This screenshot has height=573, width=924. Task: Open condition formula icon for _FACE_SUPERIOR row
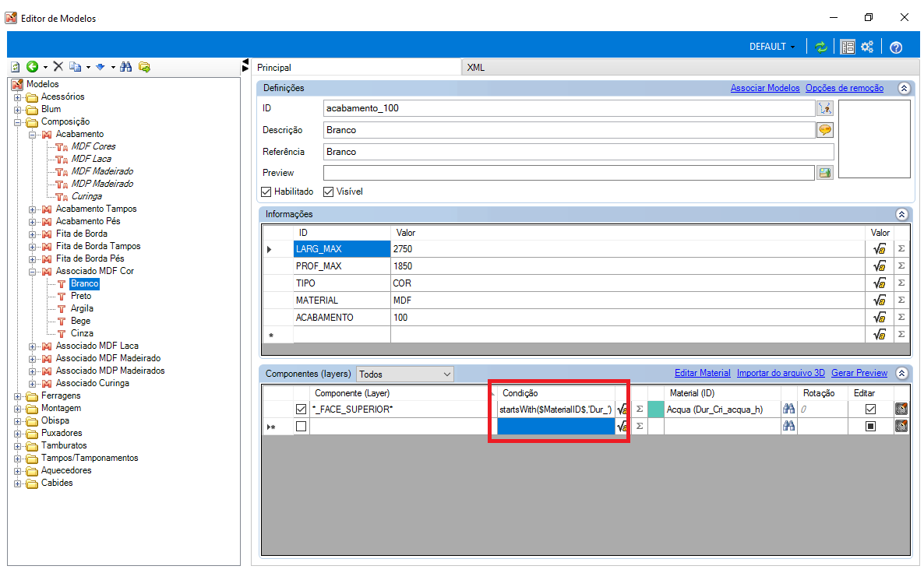point(622,410)
